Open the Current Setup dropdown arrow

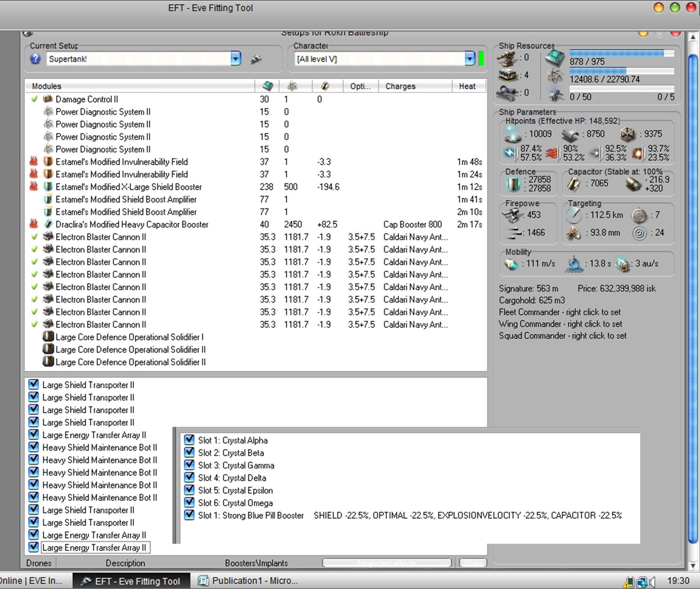click(x=236, y=59)
